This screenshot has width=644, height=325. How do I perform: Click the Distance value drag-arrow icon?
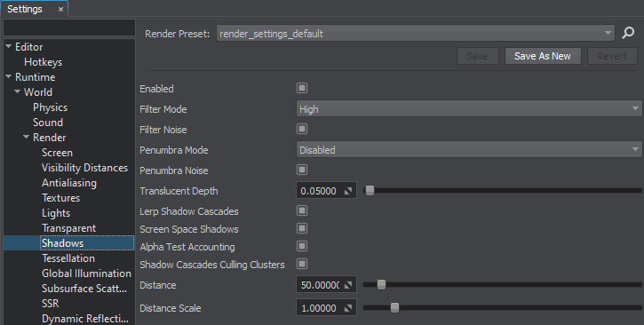point(348,285)
